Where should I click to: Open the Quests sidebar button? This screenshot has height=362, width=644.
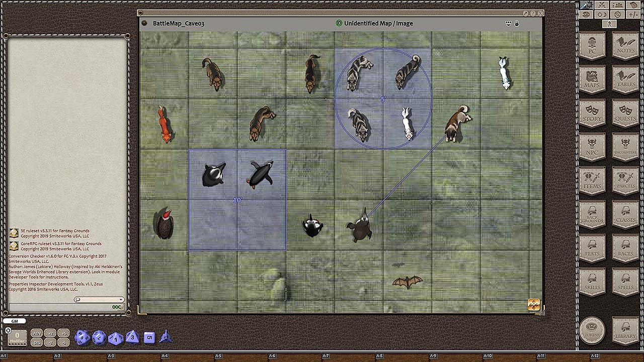(x=625, y=113)
